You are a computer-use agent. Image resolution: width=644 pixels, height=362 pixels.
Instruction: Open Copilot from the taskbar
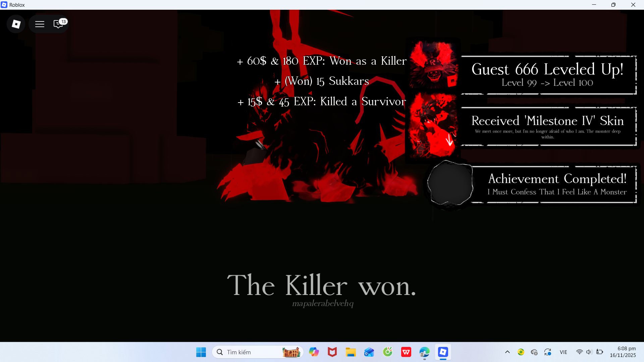click(x=314, y=352)
